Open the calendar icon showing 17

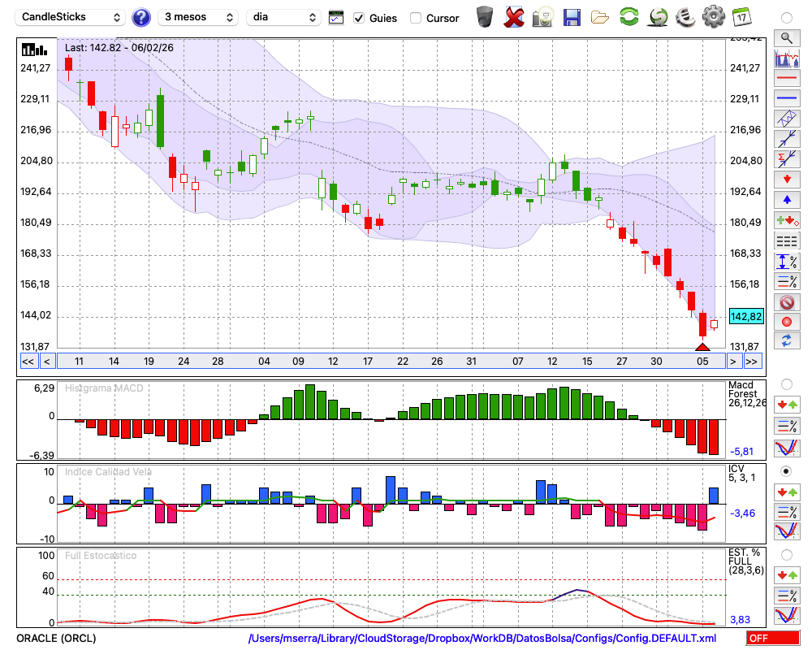point(741,17)
